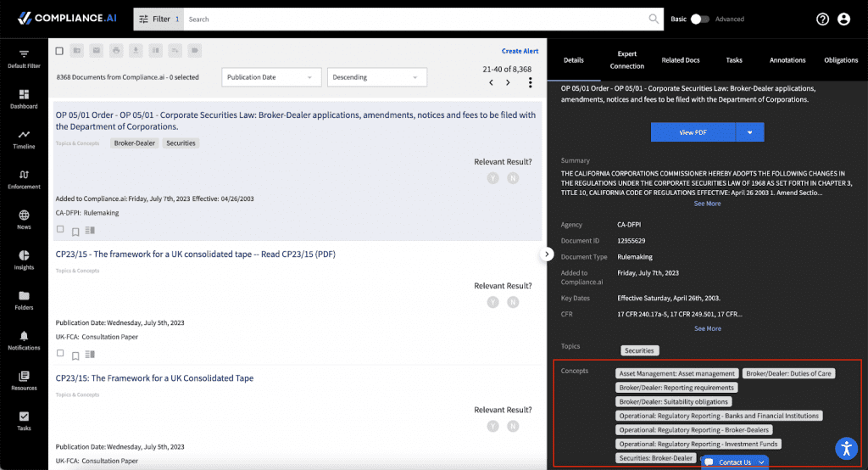This screenshot has height=470, width=868.
Task: Open the Descending order dropdown
Action: click(x=377, y=77)
